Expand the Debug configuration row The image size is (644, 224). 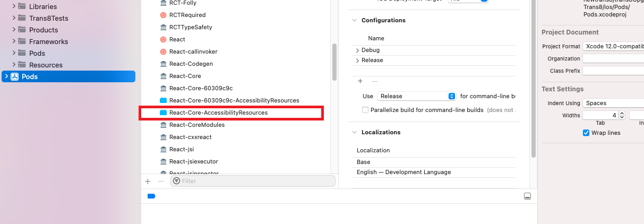tap(357, 50)
